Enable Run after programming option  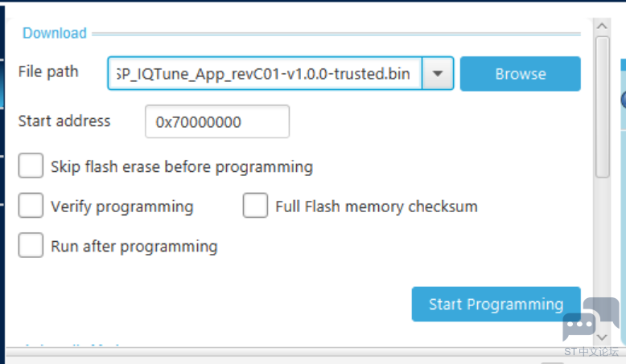[31, 245]
